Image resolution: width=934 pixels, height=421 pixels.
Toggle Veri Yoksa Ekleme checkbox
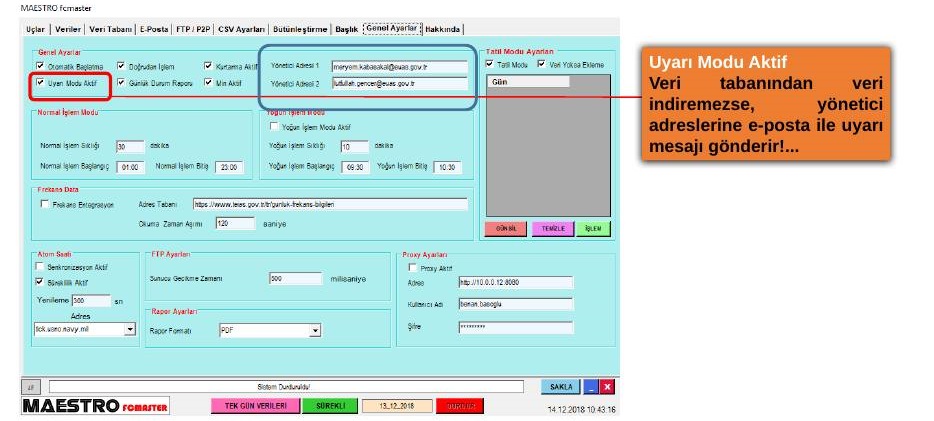click(x=541, y=64)
